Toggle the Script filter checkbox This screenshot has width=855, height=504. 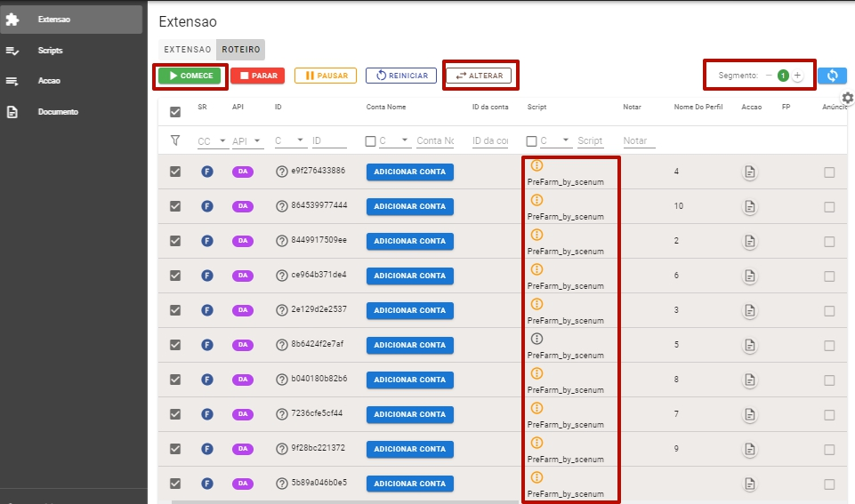(531, 141)
